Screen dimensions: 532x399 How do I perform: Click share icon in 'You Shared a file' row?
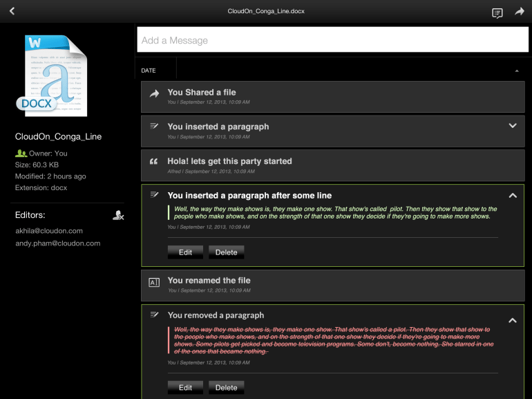click(154, 93)
